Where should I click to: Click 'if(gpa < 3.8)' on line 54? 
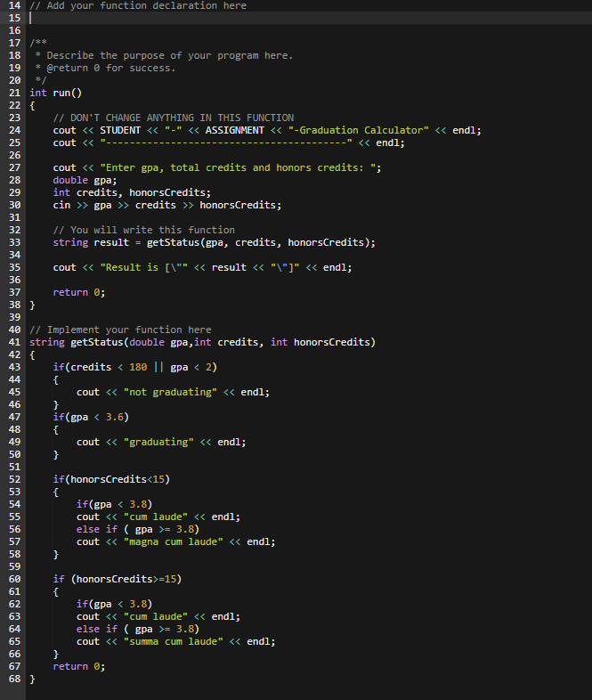[x=114, y=504]
